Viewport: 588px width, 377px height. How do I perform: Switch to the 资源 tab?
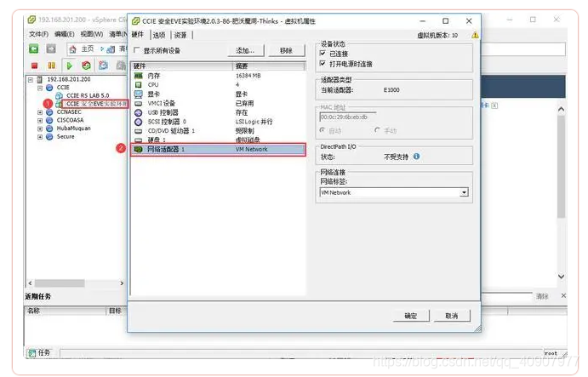[180, 35]
